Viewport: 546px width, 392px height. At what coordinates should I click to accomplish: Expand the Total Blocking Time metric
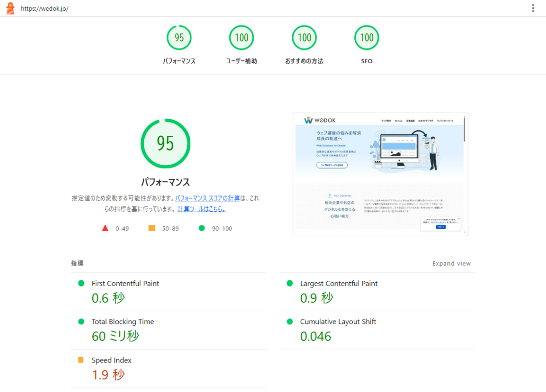(x=123, y=322)
